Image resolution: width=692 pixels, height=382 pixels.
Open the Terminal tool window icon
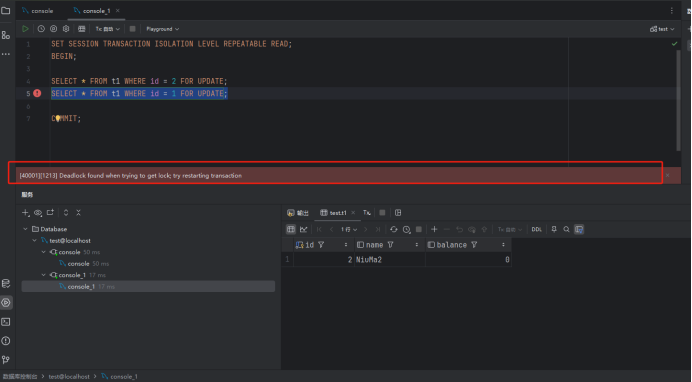6,322
